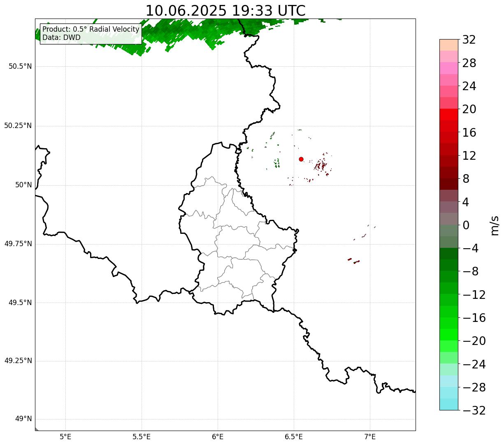
Task: Click the colorbar tick label −28
Action: click(x=474, y=387)
